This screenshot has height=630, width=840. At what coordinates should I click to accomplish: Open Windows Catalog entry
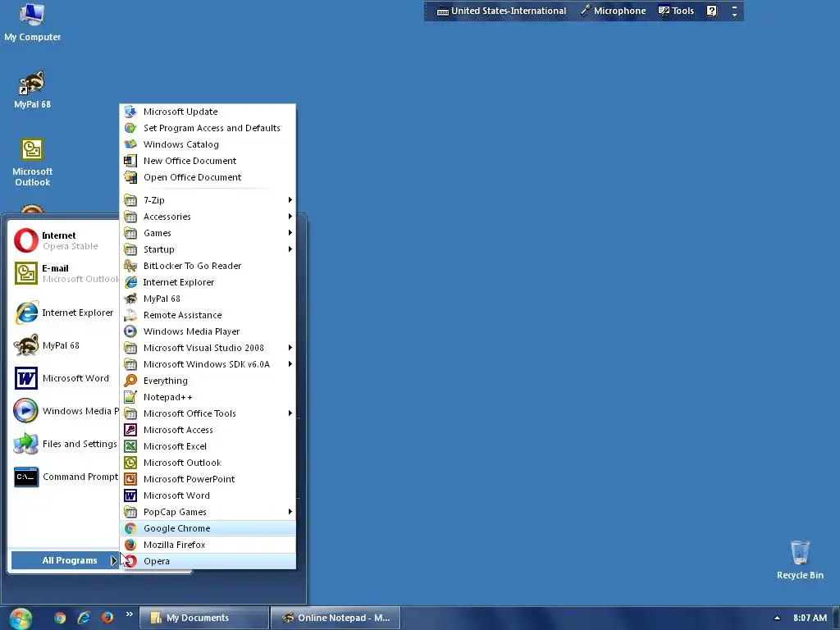click(208, 144)
